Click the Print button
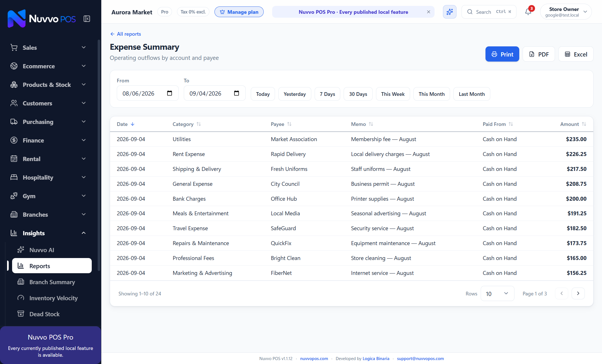Image resolution: width=602 pixels, height=364 pixels. (x=502, y=54)
